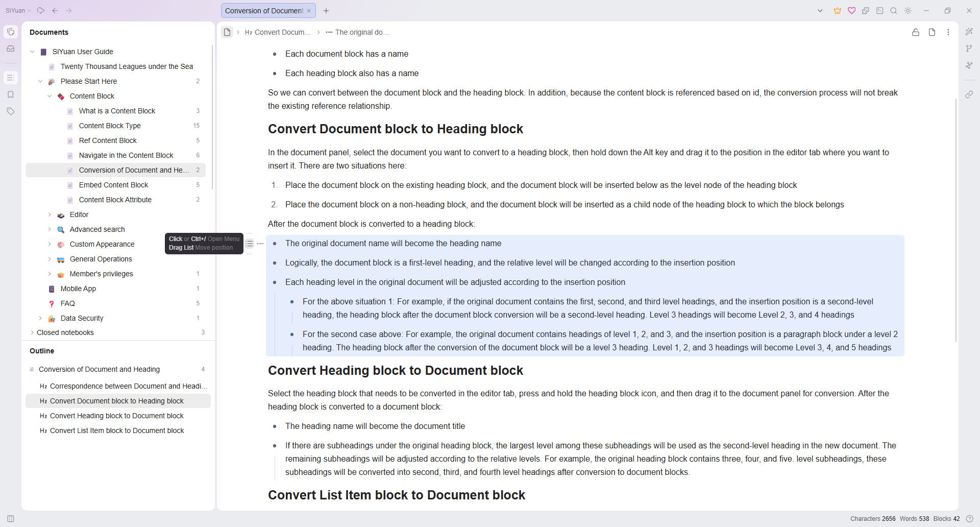Screen dimensions: 980x527
Task: Open the Bookmark dock icon
Action: pos(11,94)
